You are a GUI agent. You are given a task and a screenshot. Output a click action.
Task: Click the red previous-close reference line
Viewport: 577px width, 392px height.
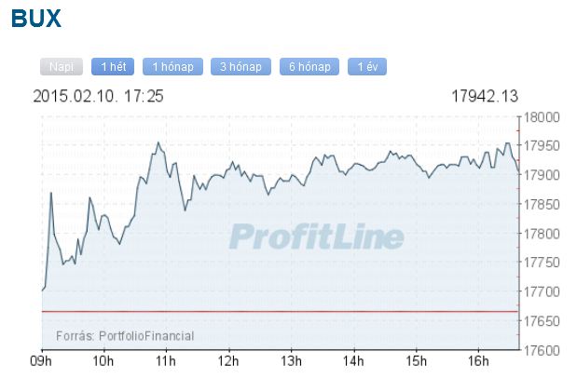(280, 312)
